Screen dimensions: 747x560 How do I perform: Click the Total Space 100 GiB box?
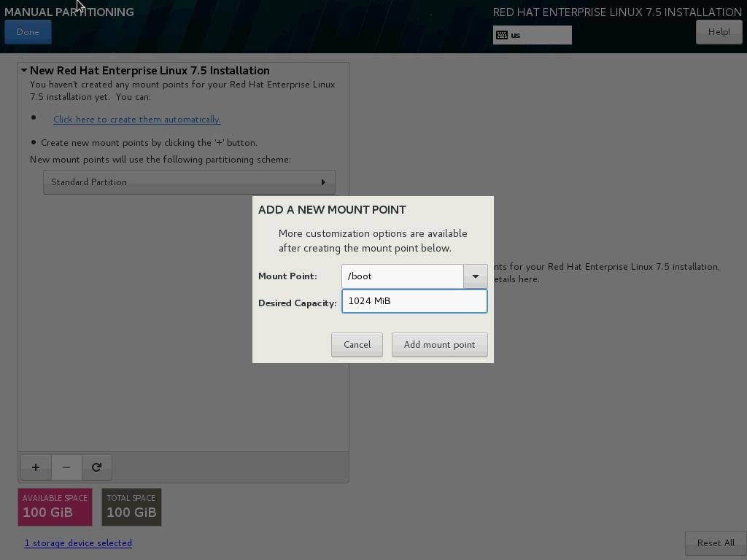click(x=131, y=507)
